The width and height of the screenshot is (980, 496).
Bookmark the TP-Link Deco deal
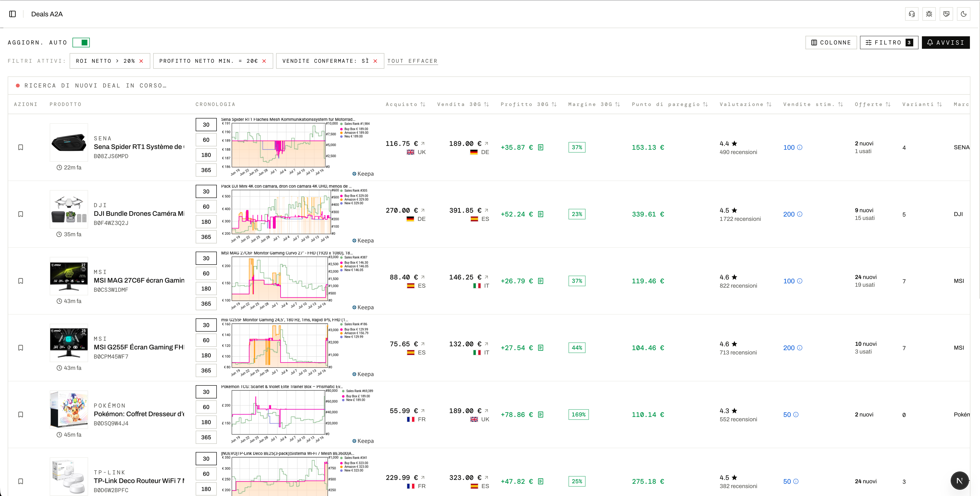pyautogui.click(x=21, y=481)
